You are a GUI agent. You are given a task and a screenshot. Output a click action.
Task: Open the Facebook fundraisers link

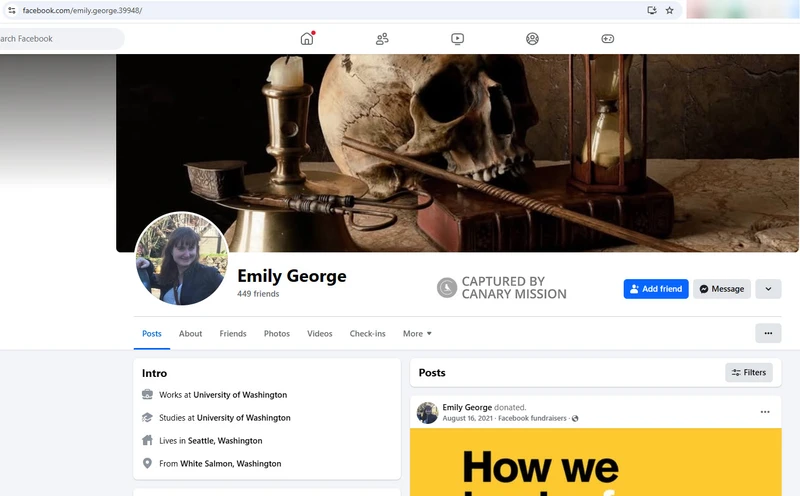[532, 418]
